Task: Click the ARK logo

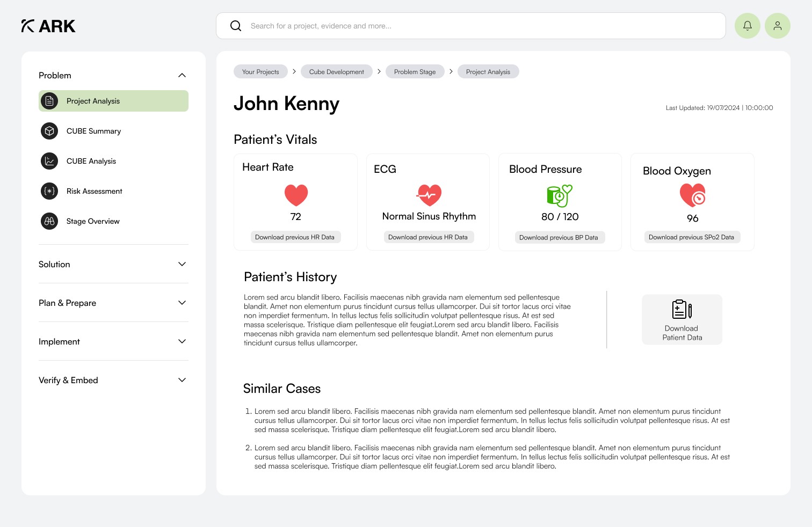Action: [48, 26]
